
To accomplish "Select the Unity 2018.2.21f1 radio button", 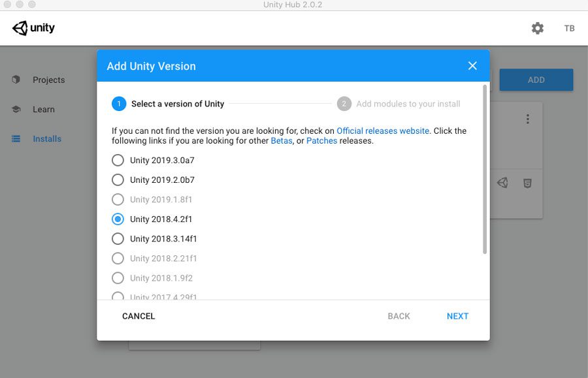I will click(x=118, y=258).
